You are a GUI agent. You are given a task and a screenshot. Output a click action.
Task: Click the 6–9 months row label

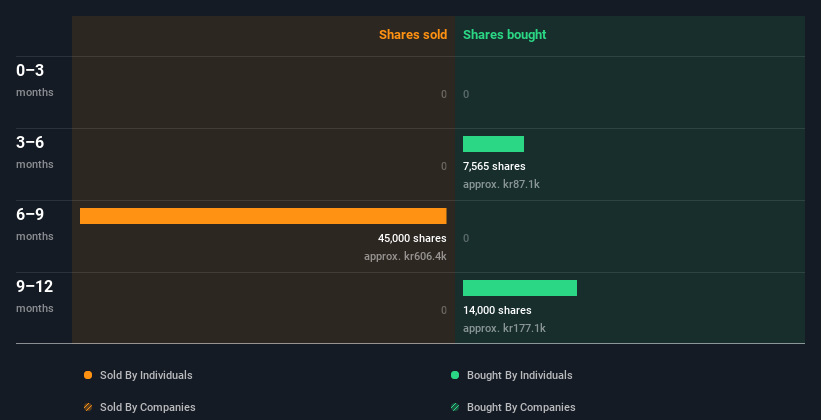pyautogui.click(x=35, y=224)
